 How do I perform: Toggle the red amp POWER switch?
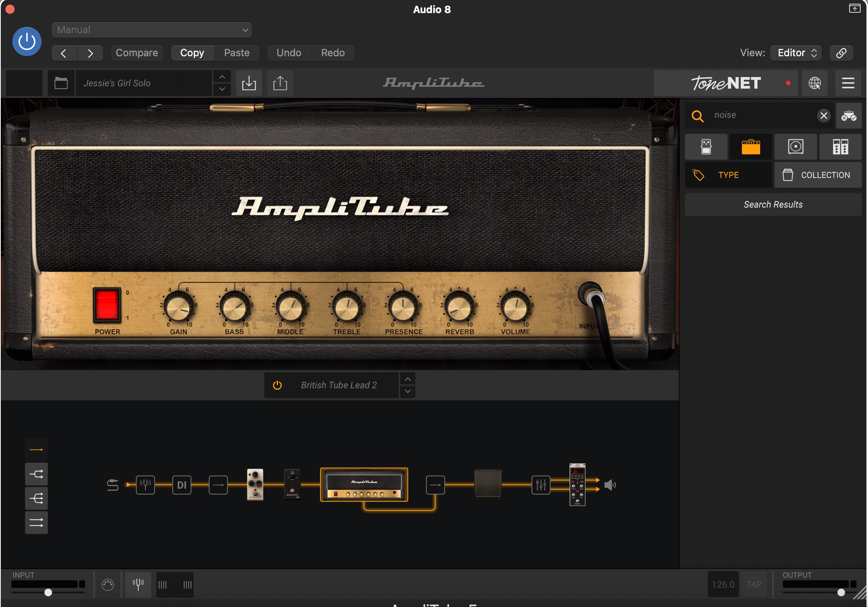pos(107,305)
